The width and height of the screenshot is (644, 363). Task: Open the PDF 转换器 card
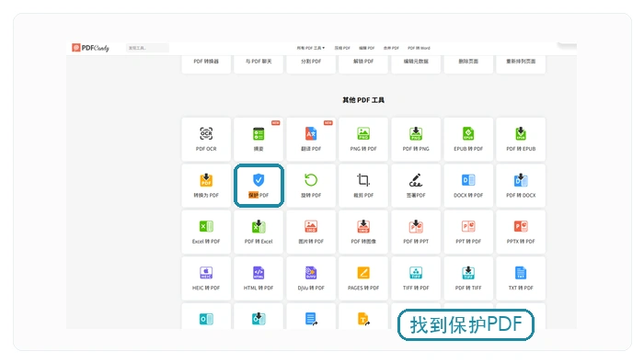click(x=206, y=64)
